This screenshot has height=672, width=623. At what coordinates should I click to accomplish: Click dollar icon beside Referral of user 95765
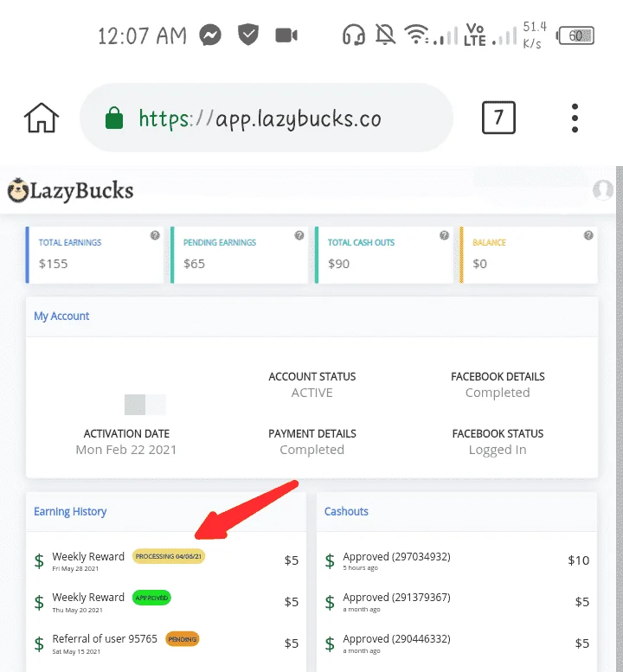click(39, 643)
